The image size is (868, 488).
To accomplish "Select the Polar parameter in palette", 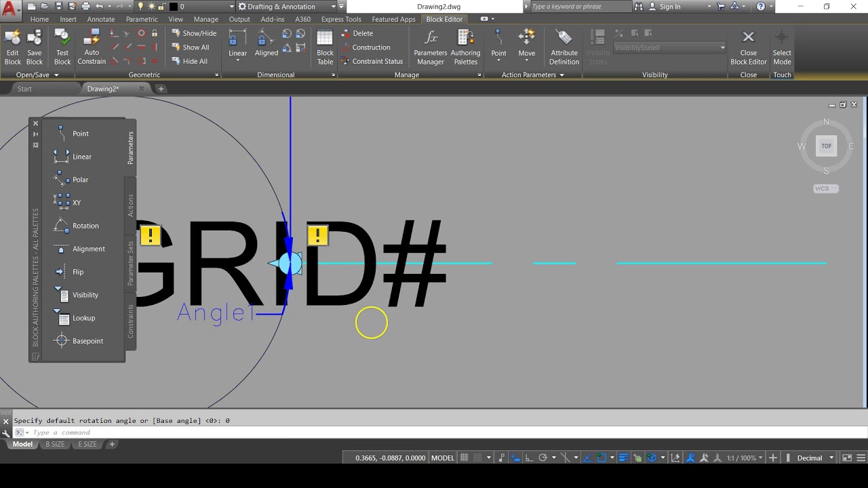I will pos(72,180).
